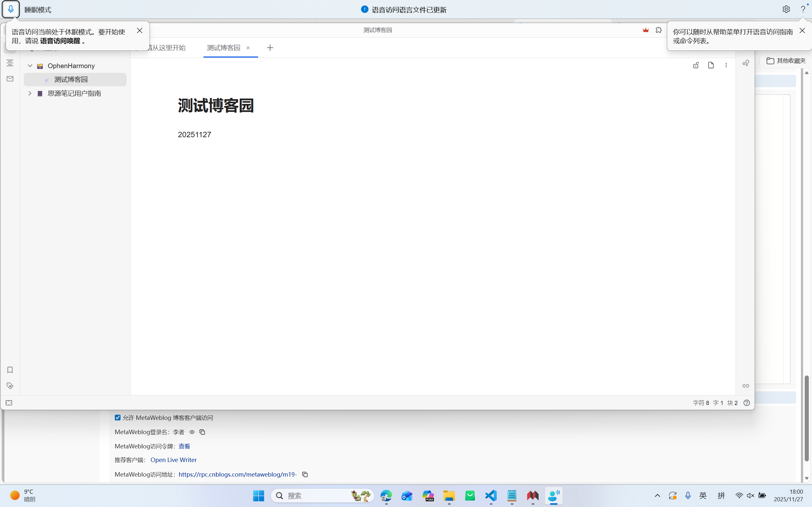Click 查看 to view the MetaWeblog token
Image resolution: width=812 pixels, height=507 pixels.
click(184, 446)
